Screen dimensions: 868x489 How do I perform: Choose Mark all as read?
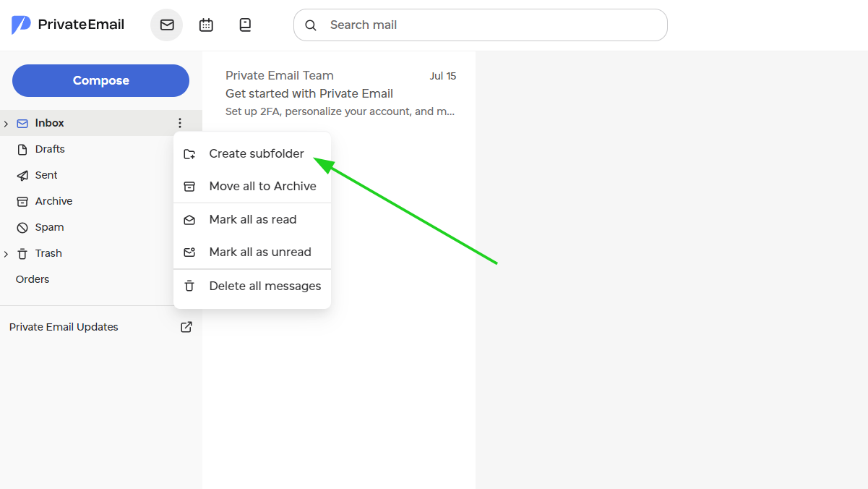(x=252, y=219)
